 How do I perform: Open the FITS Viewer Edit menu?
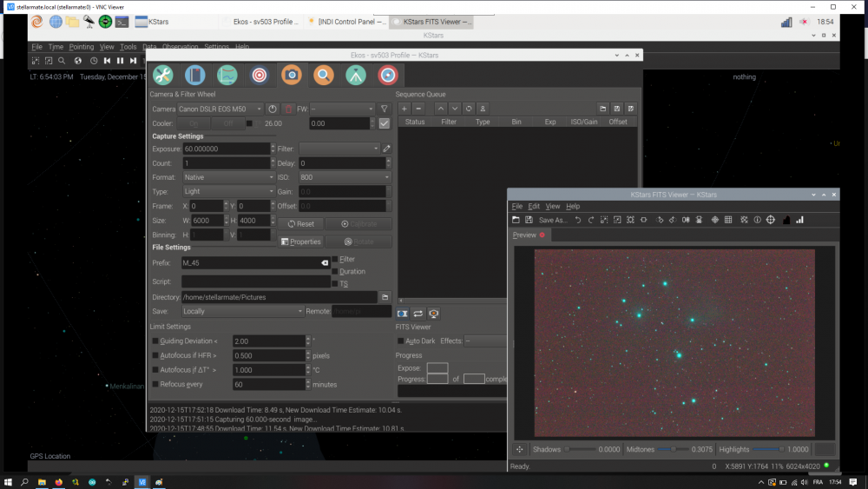pos(534,206)
